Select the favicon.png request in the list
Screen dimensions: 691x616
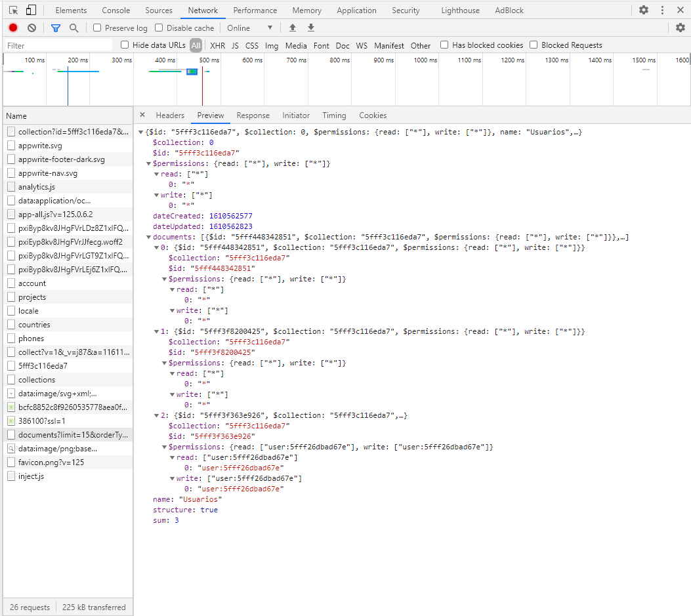pos(50,462)
